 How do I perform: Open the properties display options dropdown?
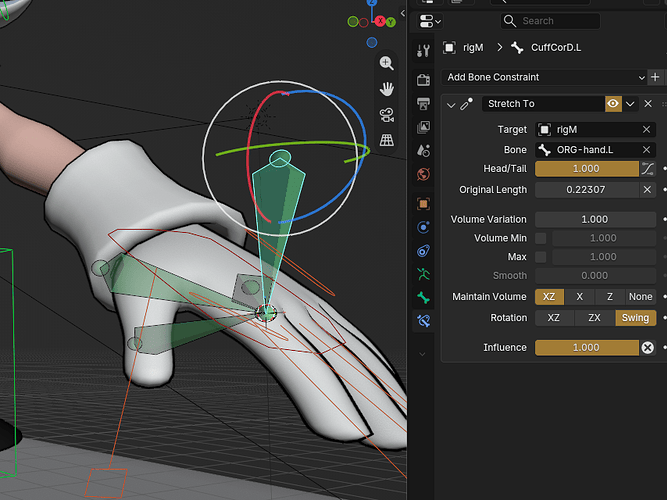coord(430,21)
